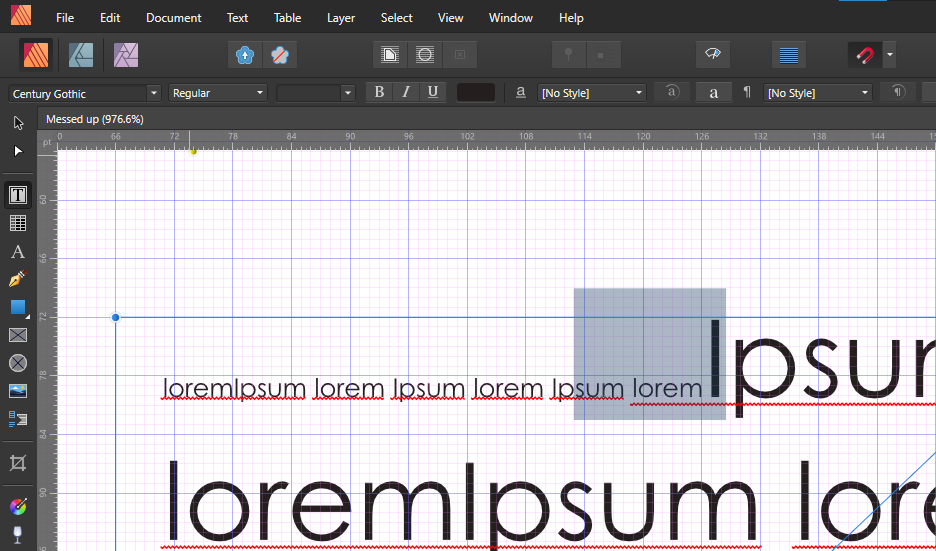Select the Picture Frame Ellipse tool
The width and height of the screenshot is (936, 551).
click(18, 363)
